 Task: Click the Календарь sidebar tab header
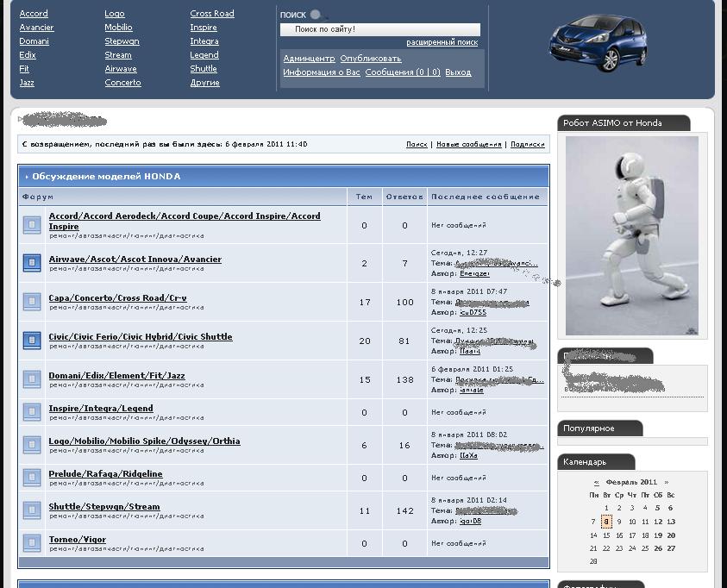pyautogui.click(x=596, y=462)
